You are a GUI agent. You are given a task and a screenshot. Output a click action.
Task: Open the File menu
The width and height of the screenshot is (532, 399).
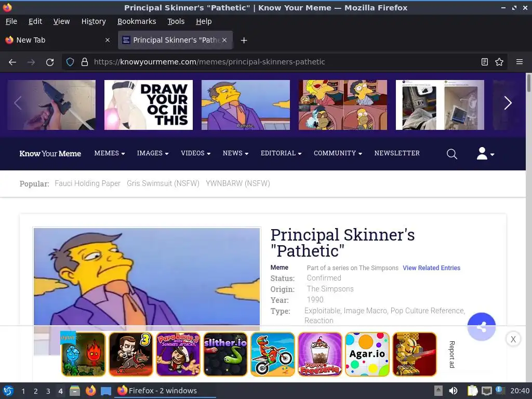(x=11, y=21)
